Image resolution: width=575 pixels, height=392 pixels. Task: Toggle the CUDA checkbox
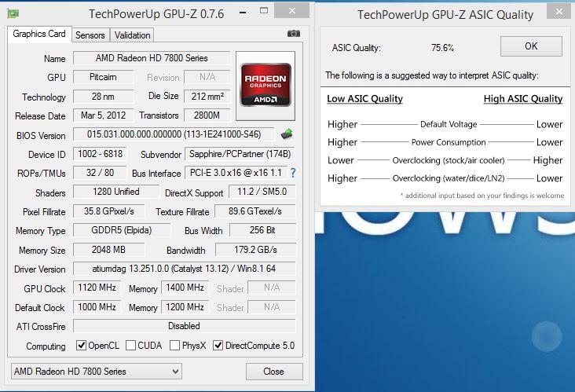point(130,345)
